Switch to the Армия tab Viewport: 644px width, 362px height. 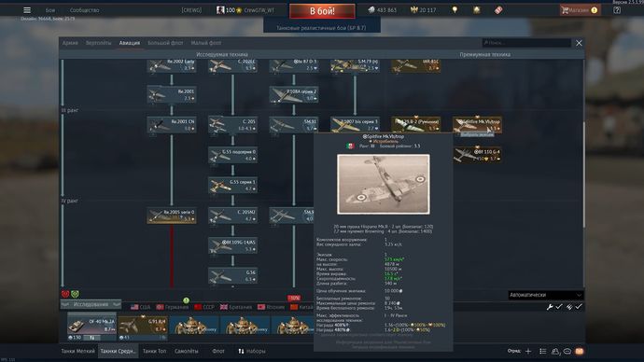pos(70,43)
